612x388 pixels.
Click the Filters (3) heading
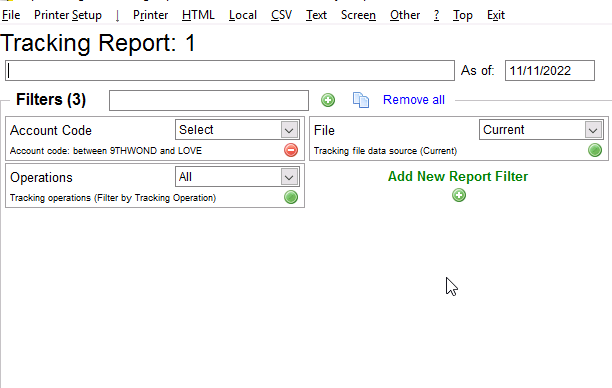[x=51, y=100]
